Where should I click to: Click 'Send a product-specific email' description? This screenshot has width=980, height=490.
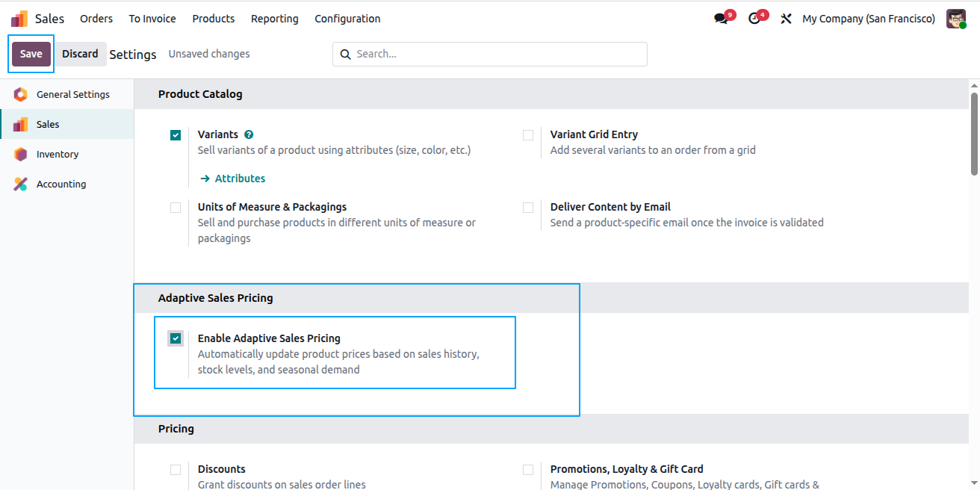pyautogui.click(x=687, y=223)
